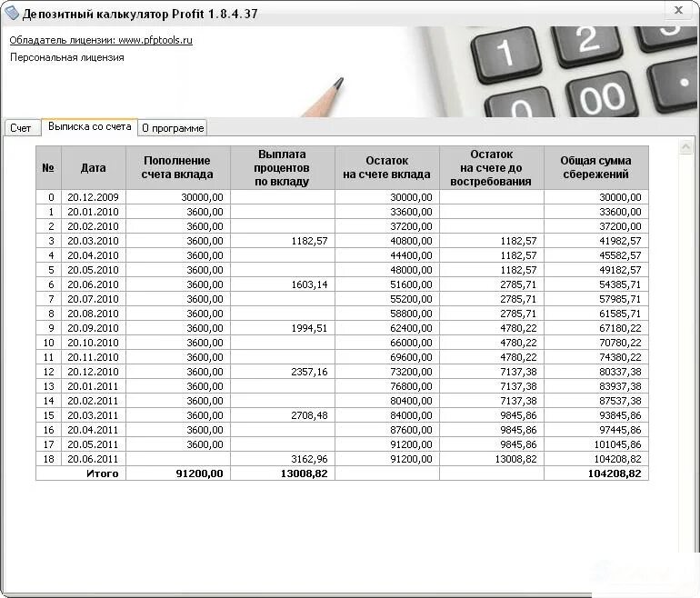Open the www.pfptools.ru license holder link

(x=101, y=40)
